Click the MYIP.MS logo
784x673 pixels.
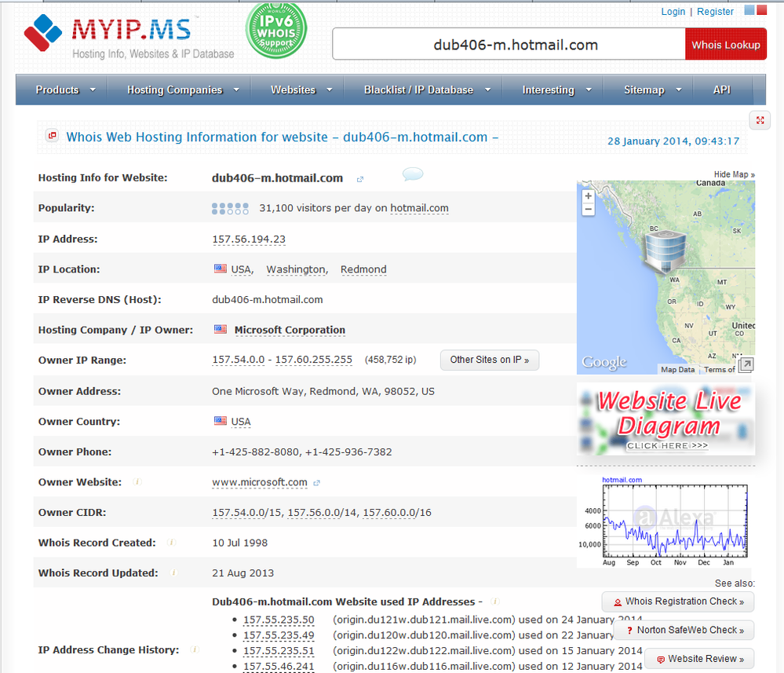(129, 36)
